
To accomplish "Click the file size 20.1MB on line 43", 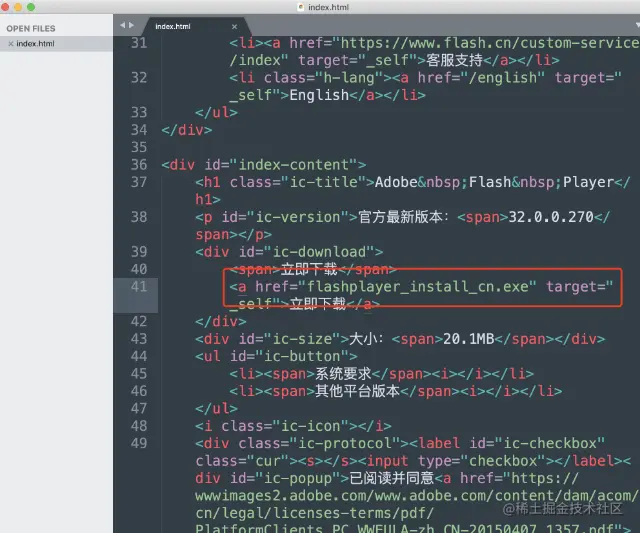I will (469, 339).
